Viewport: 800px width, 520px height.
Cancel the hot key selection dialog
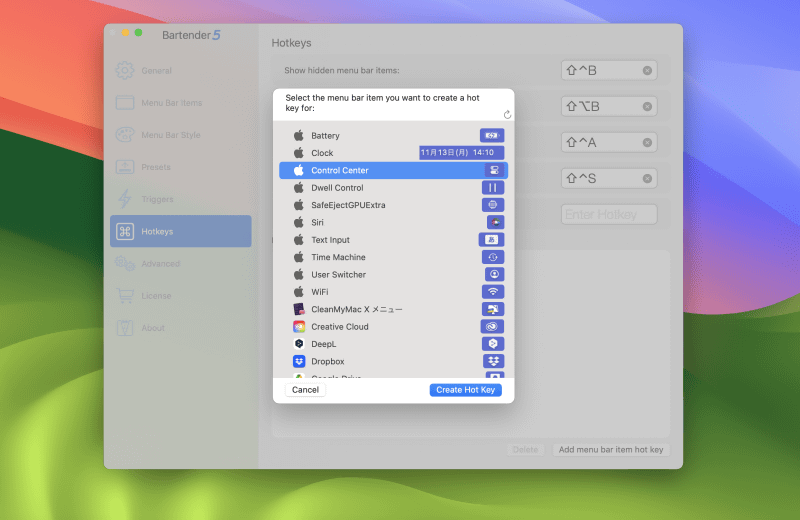(305, 389)
